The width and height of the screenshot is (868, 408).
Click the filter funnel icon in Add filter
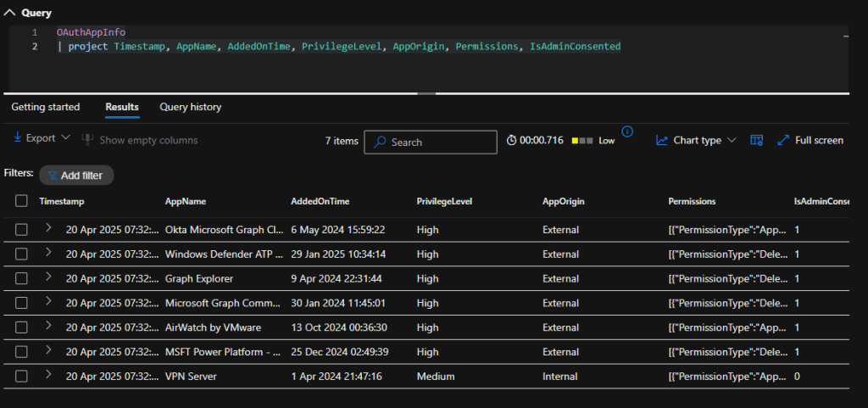(x=53, y=176)
